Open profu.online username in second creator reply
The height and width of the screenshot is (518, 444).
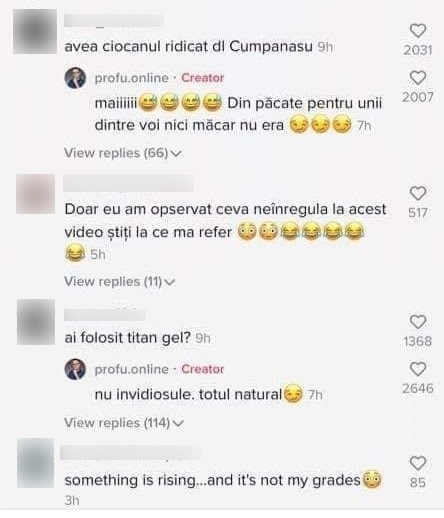click(x=132, y=369)
